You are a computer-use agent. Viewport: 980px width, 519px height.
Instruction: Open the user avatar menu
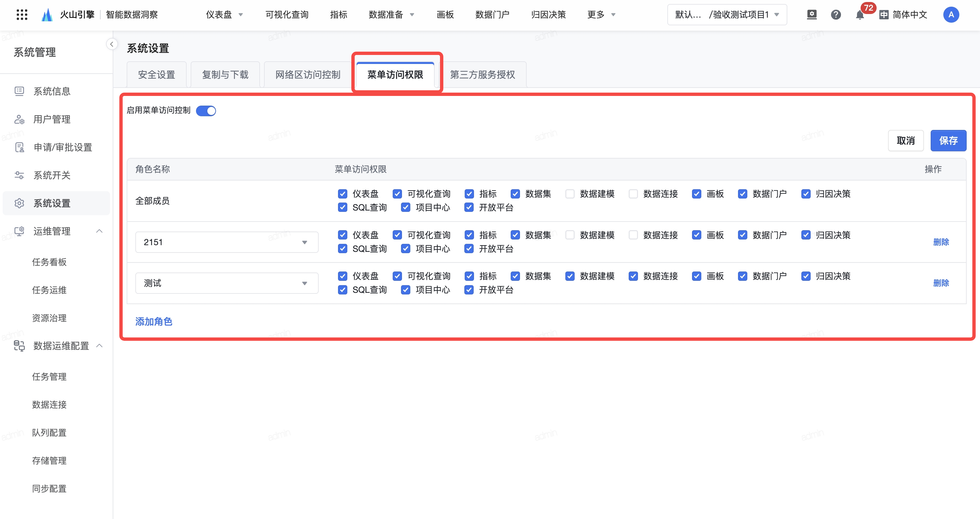point(951,15)
